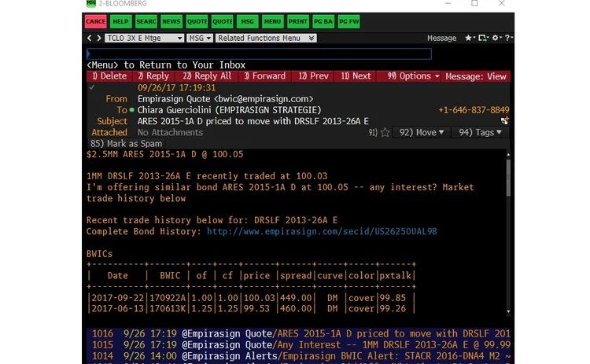
Task: Click the green SEARCH key
Action: (146, 21)
